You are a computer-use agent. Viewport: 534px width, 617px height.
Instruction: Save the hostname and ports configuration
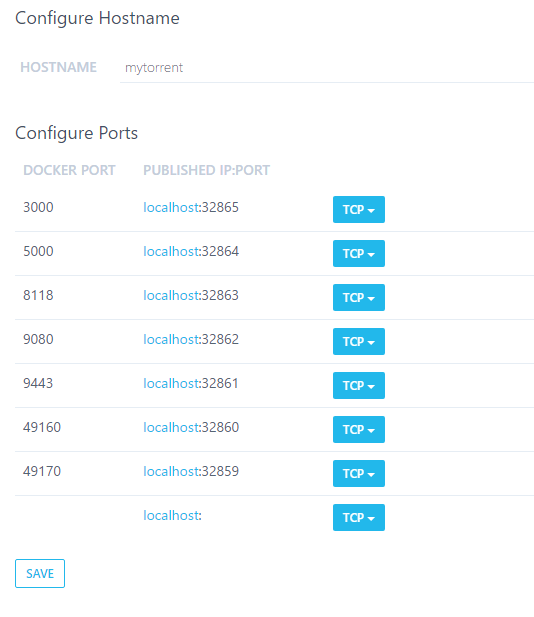[40, 573]
